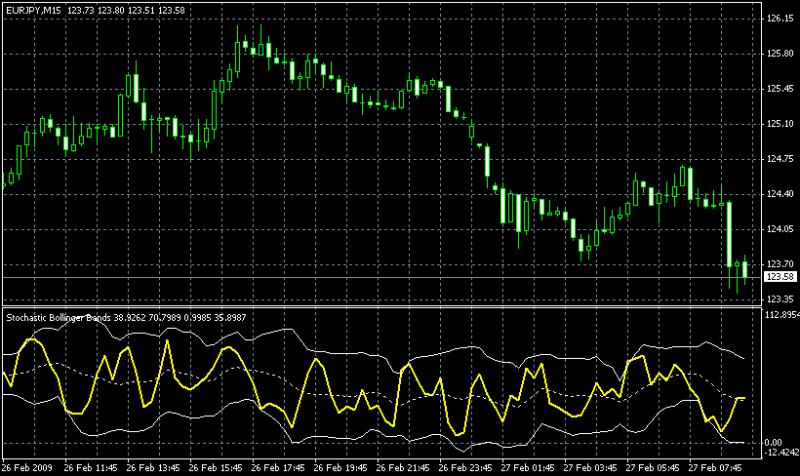This screenshot has height=476, width=800.
Task: Click the 123.70 price scale label
Action: click(x=780, y=264)
